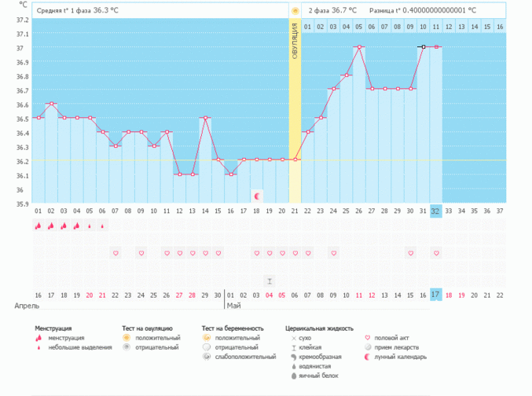This screenshot has width=532, height=396.
Task: Click the intercourse heart on cycle day 30
Action: point(410,253)
